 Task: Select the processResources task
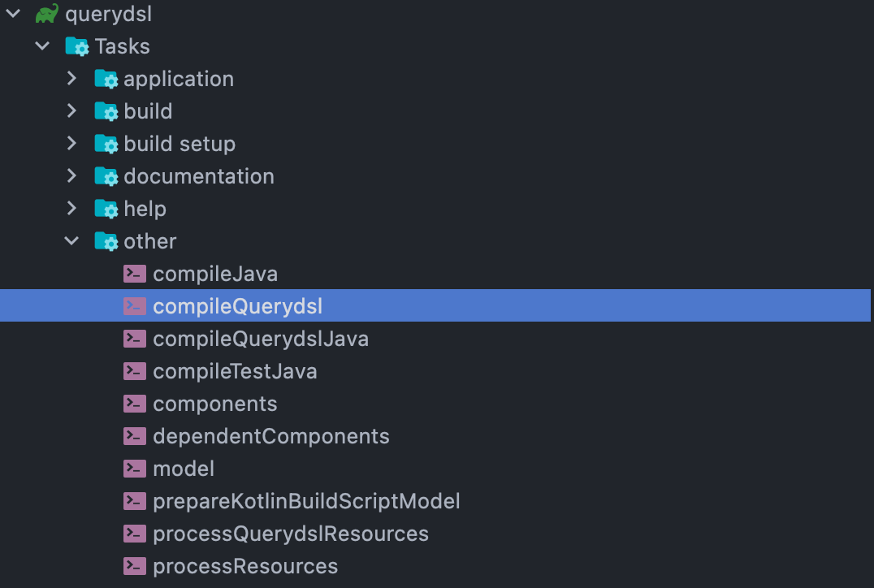pyautogui.click(x=246, y=566)
